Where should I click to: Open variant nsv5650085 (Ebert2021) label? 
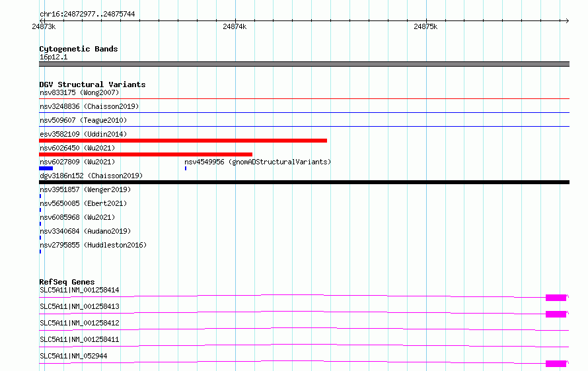point(83,203)
